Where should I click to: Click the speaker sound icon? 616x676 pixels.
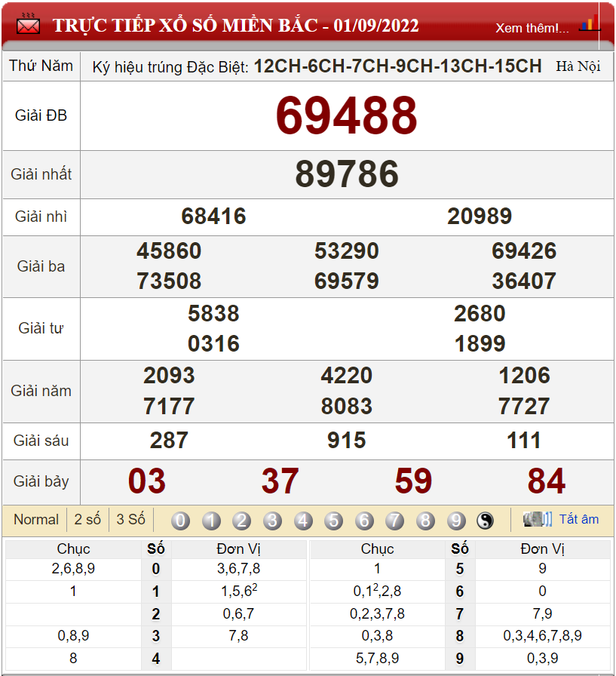pyautogui.click(x=537, y=519)
